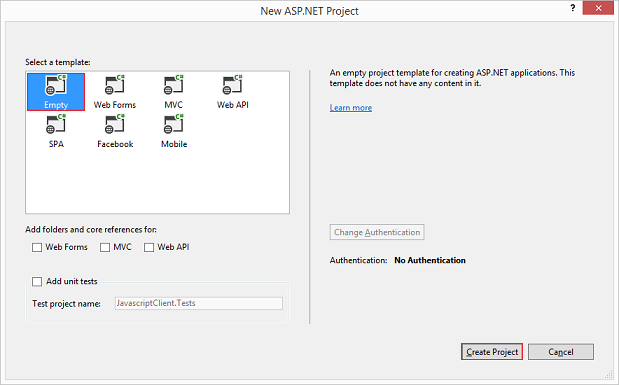Click the New ASP.NET Project title
619x385 pixels.
point(310,11)
